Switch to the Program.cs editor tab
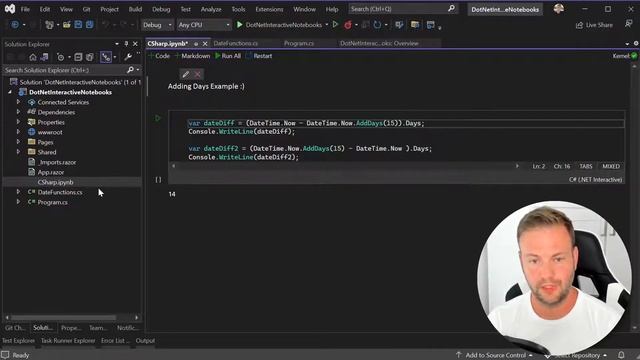 point(299,43)
